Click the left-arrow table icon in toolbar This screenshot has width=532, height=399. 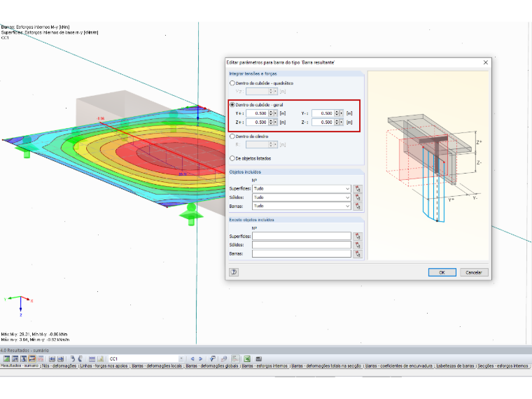tap(52, 358)
